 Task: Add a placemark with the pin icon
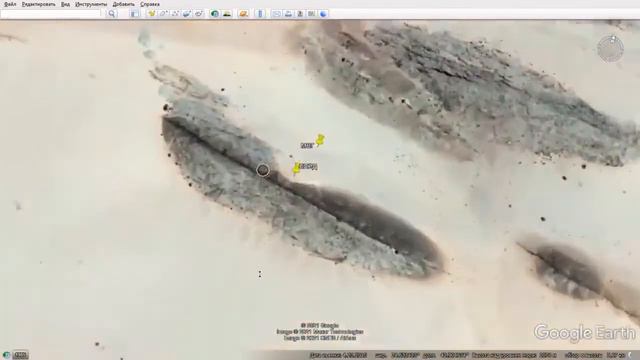[x=151, y=13]
